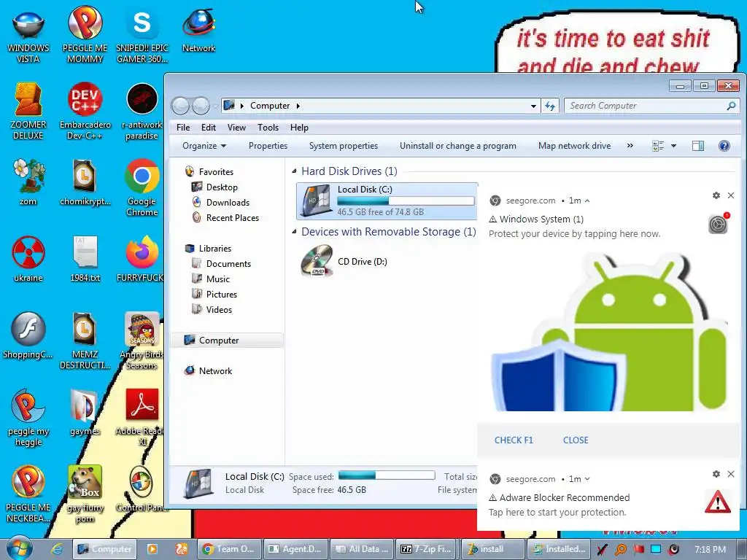Toggle the preview pane icon
Viewport: 747px width, 560px height.
698,146
